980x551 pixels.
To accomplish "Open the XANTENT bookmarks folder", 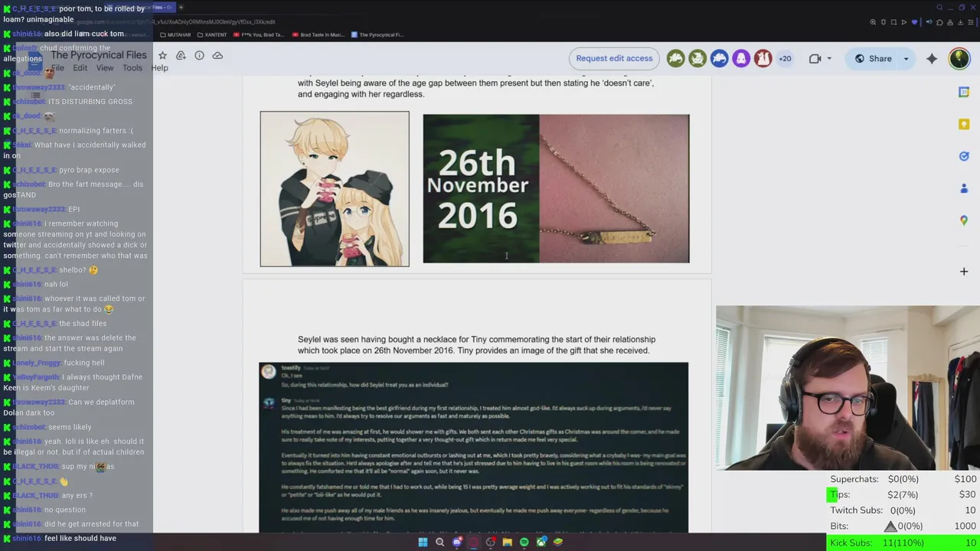I will tap(212, 34).
